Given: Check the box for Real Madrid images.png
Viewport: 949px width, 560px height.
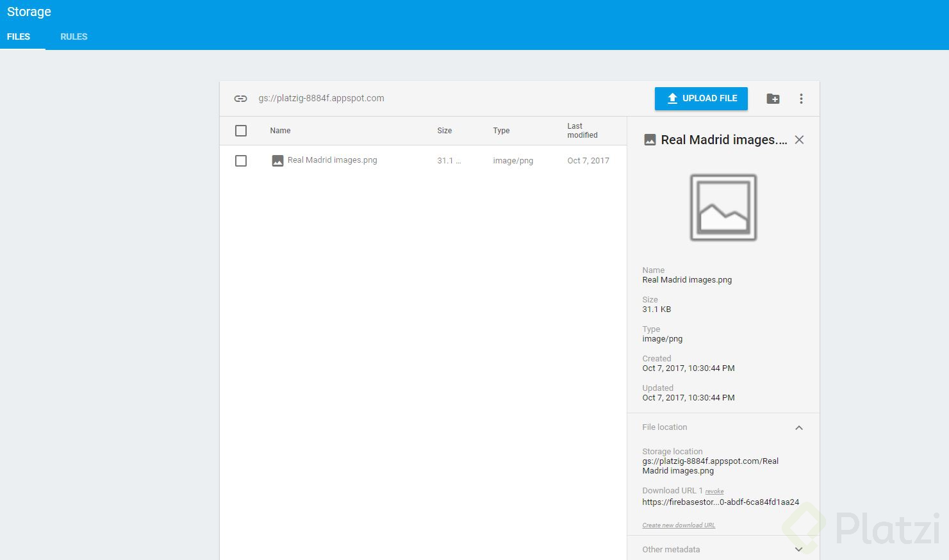Looking at the screenshot, I should 241,161.
